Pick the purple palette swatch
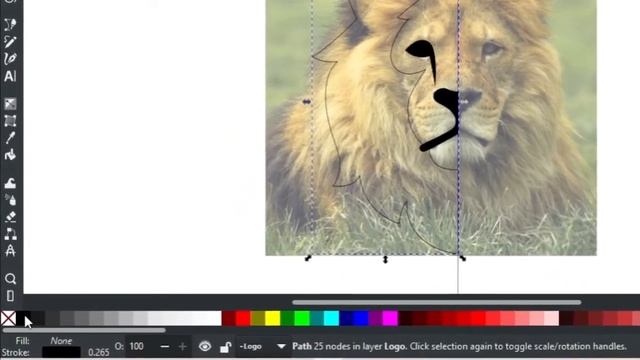This screenshot has width=640, height=360. 376,318
